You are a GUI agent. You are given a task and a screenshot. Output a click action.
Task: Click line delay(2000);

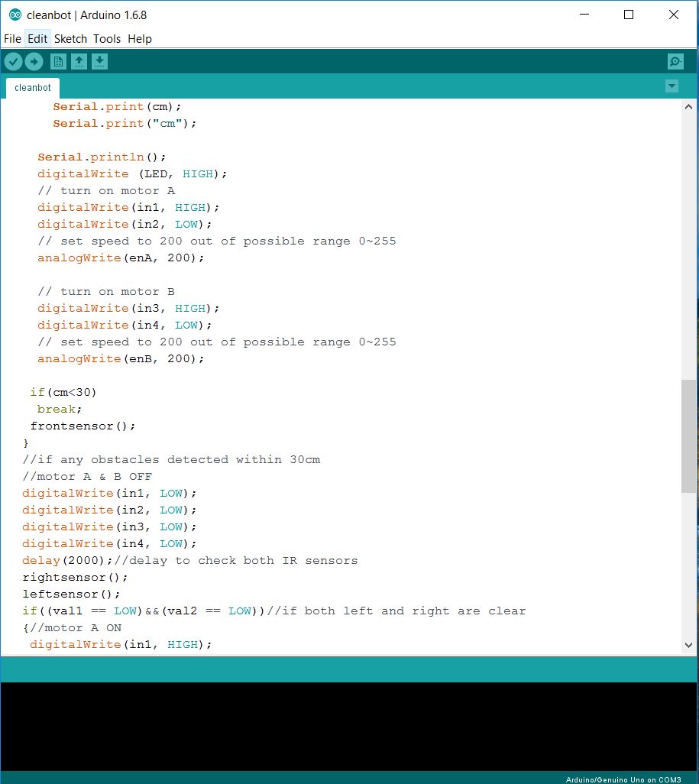(x=67, y=561)
